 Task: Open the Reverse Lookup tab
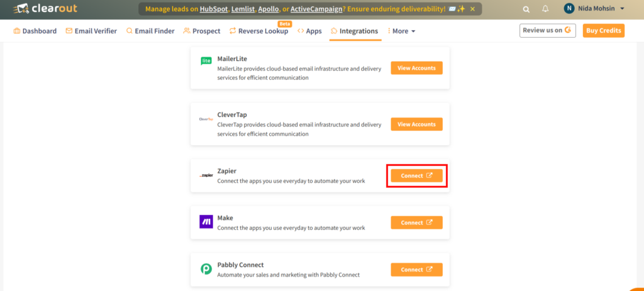coord(258,31)
